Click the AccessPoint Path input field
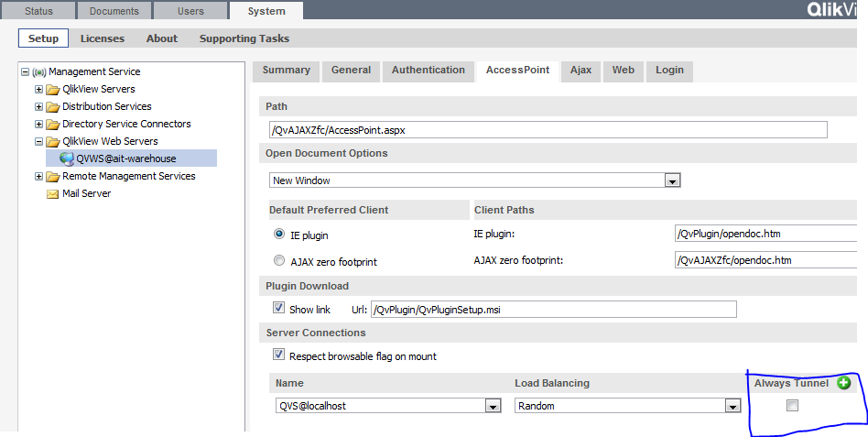The width and height of the screenshot is (868, 437). 546,130
